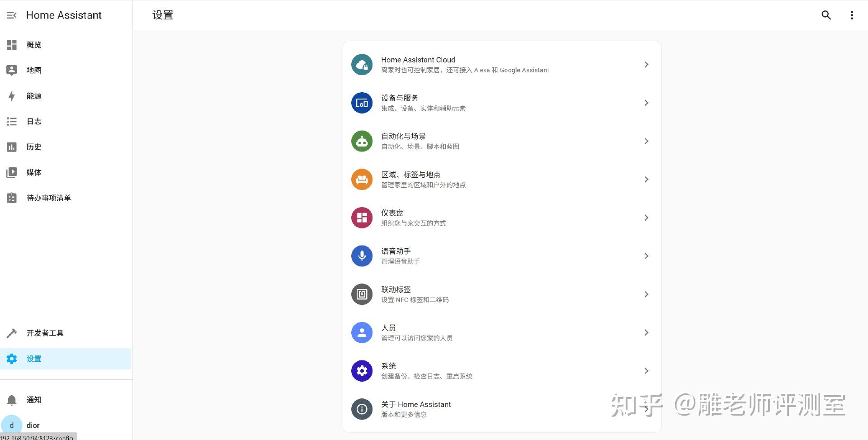Select 设置 label in the sidebar
This screenshot has height=440, width=868.
[34, 359]
